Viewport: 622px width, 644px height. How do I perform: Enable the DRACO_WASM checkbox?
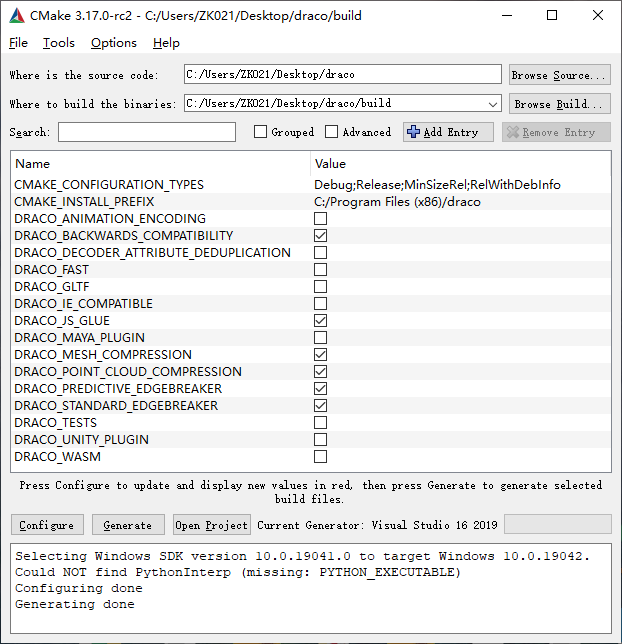pyautogui.click(x=320, y=457)
